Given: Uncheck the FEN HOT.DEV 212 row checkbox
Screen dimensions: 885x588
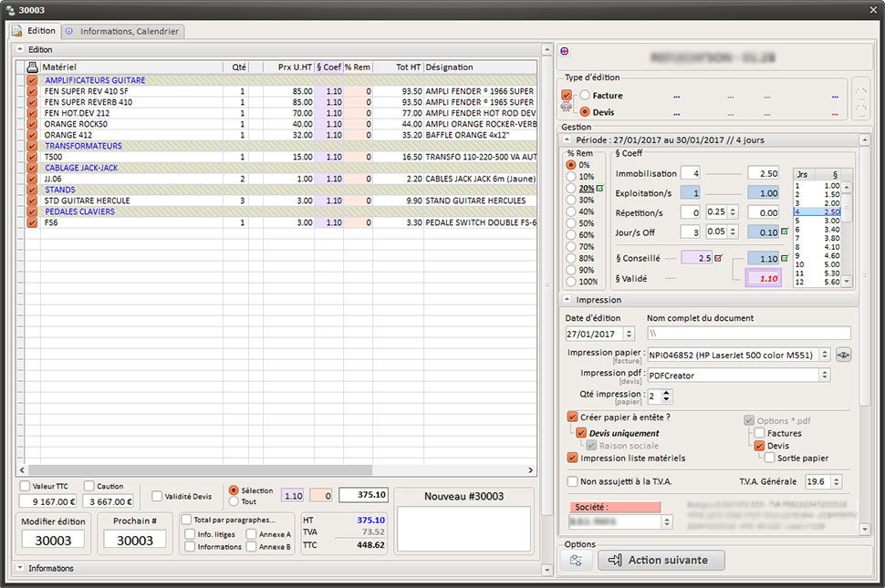Looking at the screenshot, I should 32,113.
